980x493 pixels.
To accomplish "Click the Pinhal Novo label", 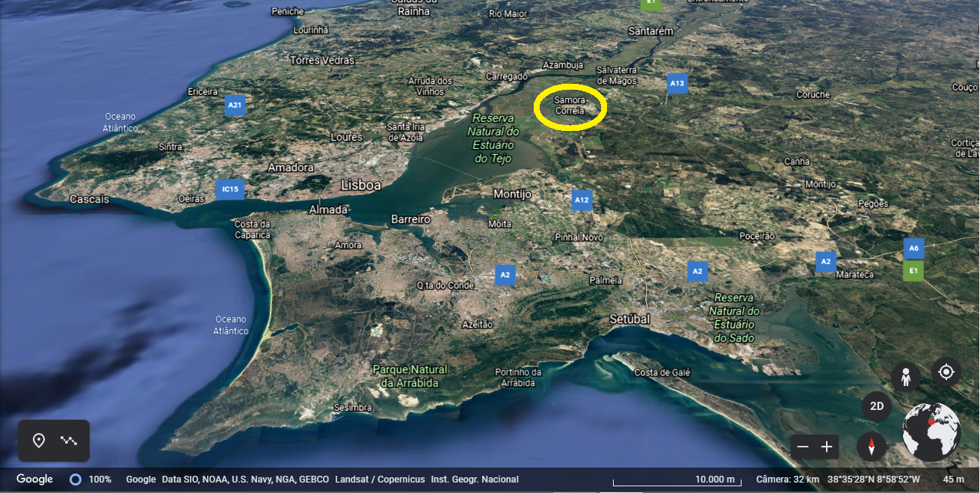I will (x=579, y=237).
